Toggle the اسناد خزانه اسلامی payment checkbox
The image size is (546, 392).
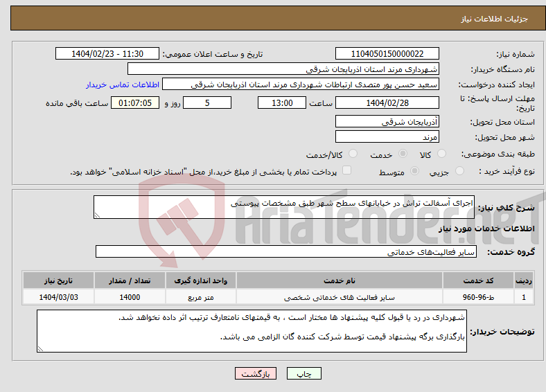[x=346, y=170]
